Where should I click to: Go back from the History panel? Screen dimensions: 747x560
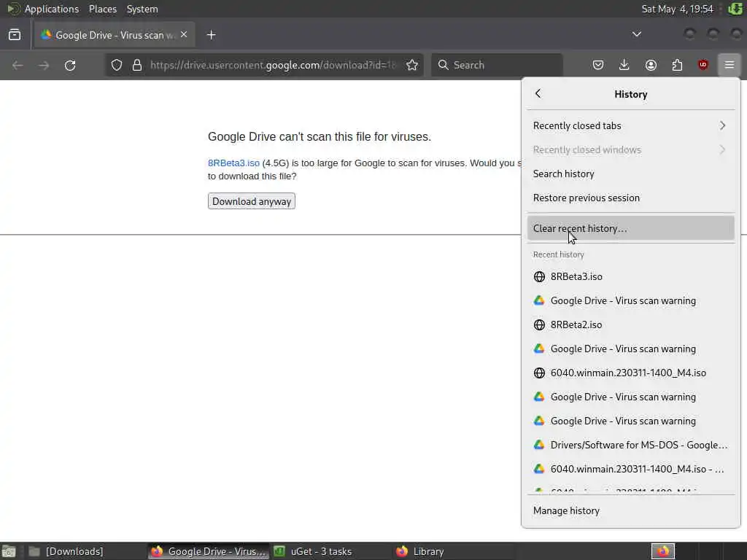point(538,93)
